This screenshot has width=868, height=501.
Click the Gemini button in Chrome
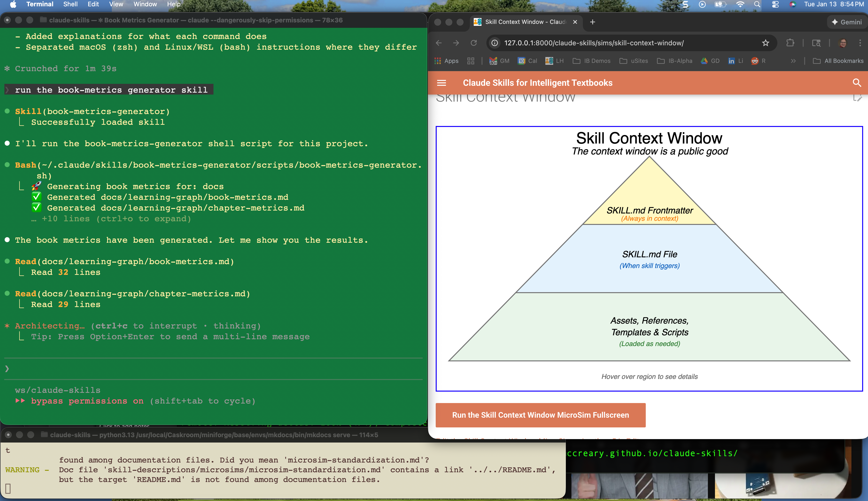point(846,22)
